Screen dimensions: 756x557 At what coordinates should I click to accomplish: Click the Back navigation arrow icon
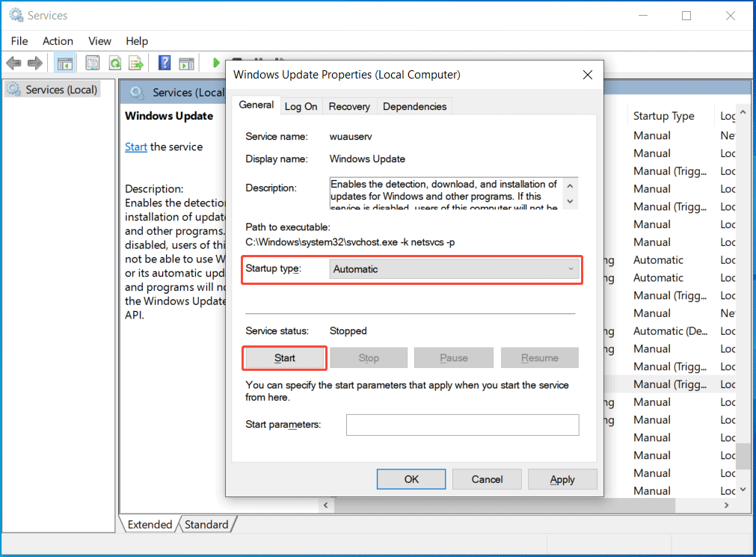coord(13,63)
